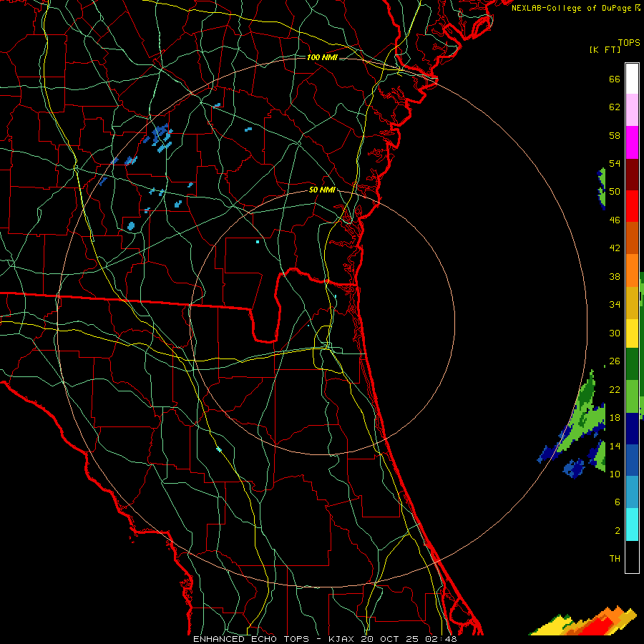Pick the light green legend swatch
Viewport: 644px width, 644px height.
click(x=632, y=396)
